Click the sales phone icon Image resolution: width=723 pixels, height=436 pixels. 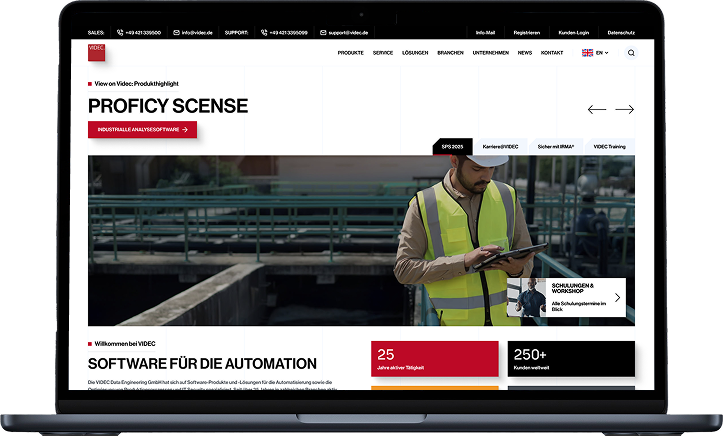[x=121, y=32]
